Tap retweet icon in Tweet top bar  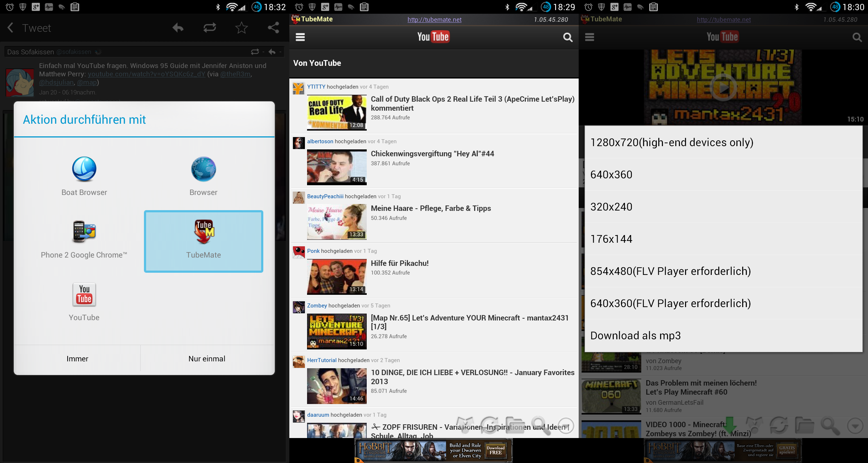(210, 28)
